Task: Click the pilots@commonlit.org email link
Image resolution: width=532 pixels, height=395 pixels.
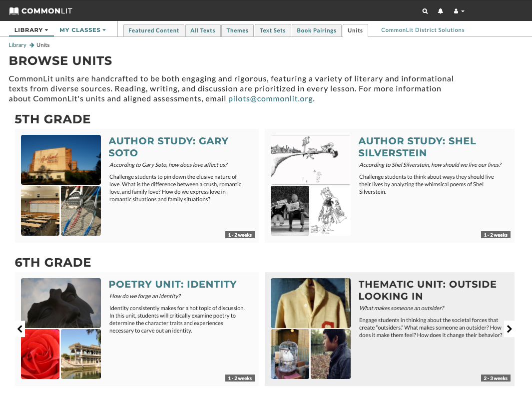Action: (270, 99)
